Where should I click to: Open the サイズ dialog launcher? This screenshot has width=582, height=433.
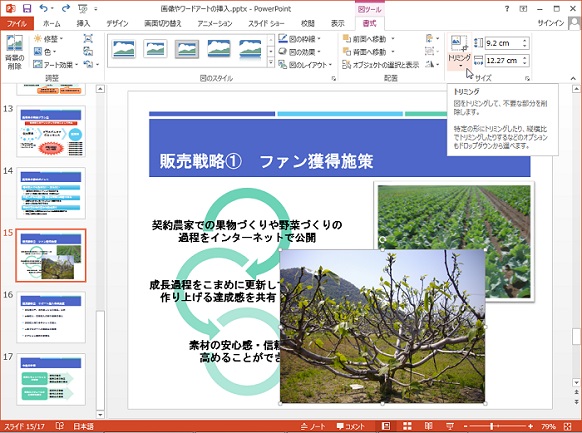pyautogui.click(x=527, y=78)
